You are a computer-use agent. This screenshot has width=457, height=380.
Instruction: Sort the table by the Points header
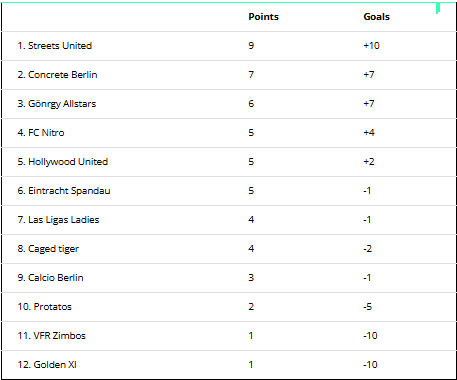(x=263, y=17)
